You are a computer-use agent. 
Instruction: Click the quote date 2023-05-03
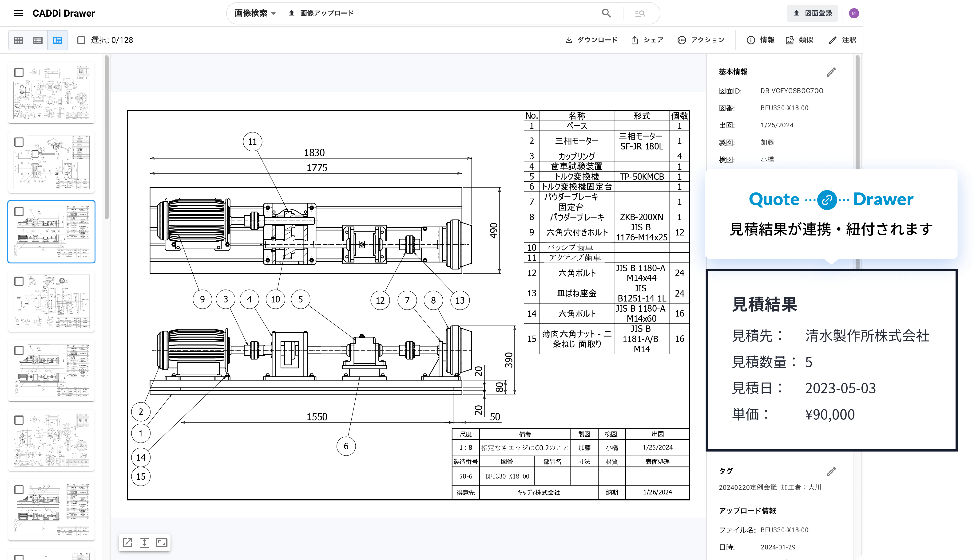coord(840,388)
